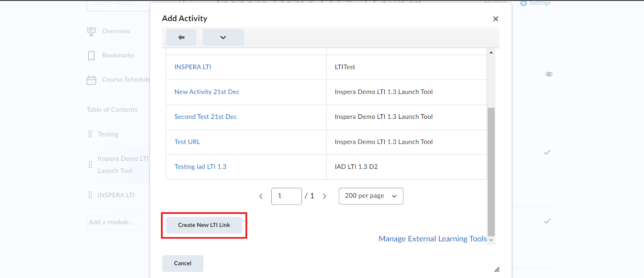Viewport: 644px width, 278px height.
Task: Click the Bookmarks icon in sidebar
Action: (x=91, y=56)
